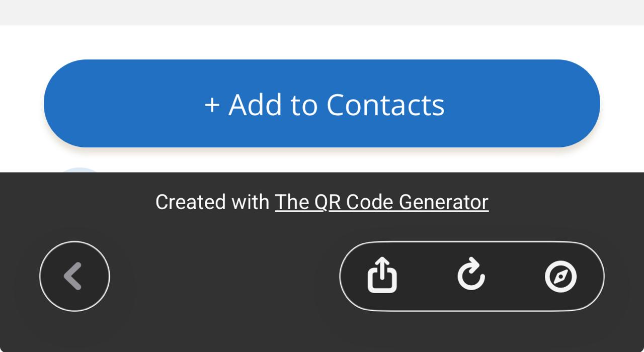Click empty dark area between back and share
The image size is (644, 352).
pos(224,277)
